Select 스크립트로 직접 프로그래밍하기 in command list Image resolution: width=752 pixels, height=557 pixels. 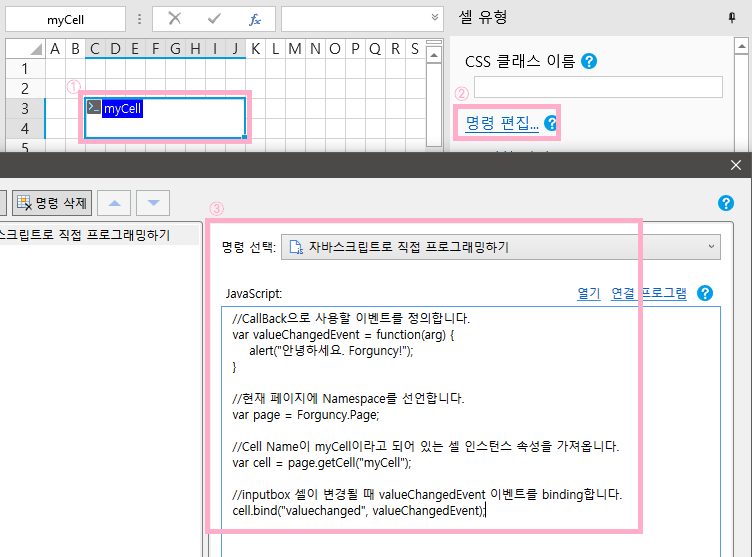click(x=85, y=235)
